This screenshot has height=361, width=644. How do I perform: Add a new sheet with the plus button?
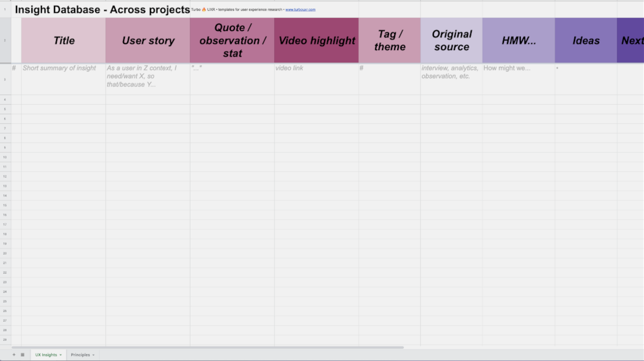pos(14,354)
